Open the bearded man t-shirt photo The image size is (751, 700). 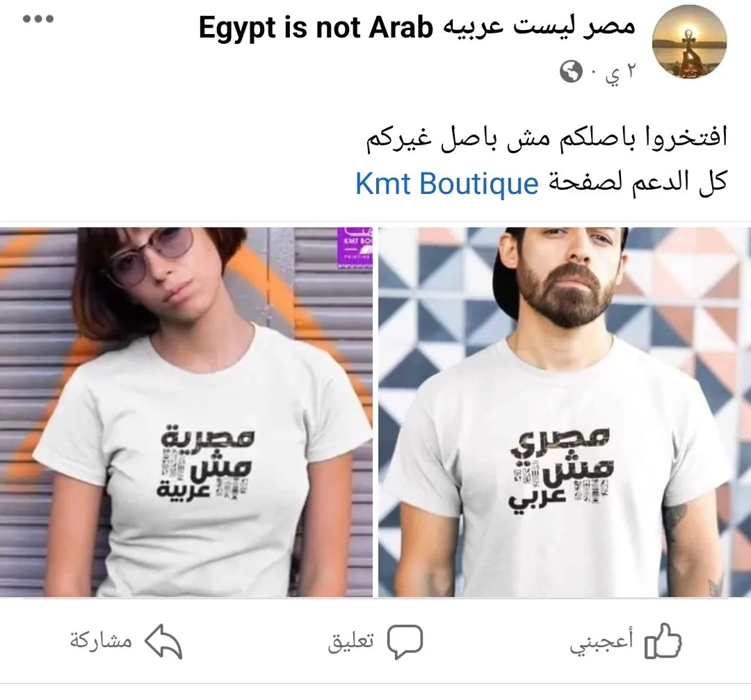click(x=564, y=412)
